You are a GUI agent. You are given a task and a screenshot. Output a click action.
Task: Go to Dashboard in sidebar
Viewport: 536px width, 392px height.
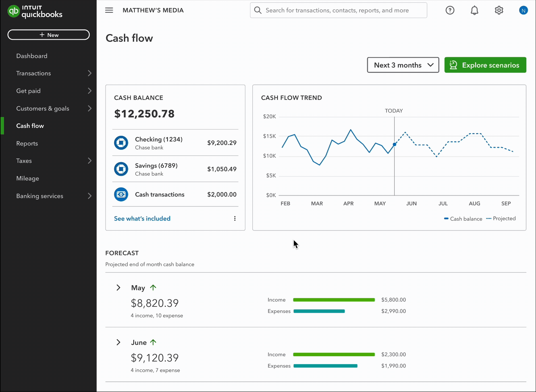pos(32,56)
